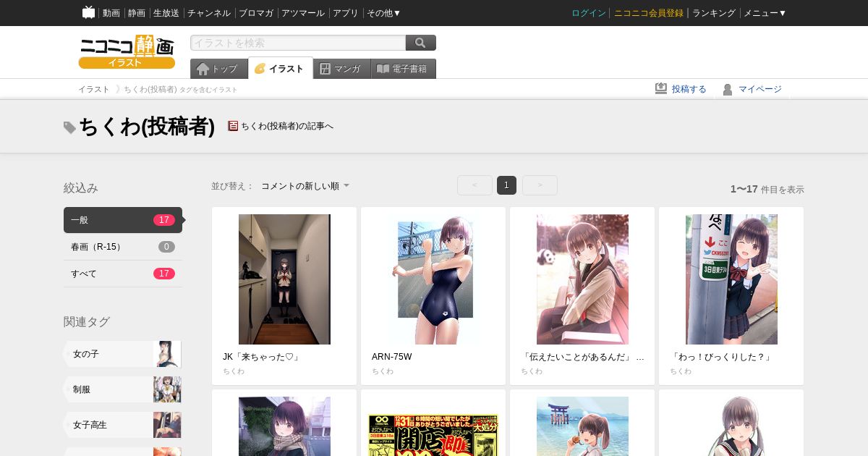
Task: Open the ARN-75W illustration thumbnail
Action: coord(433,279)
